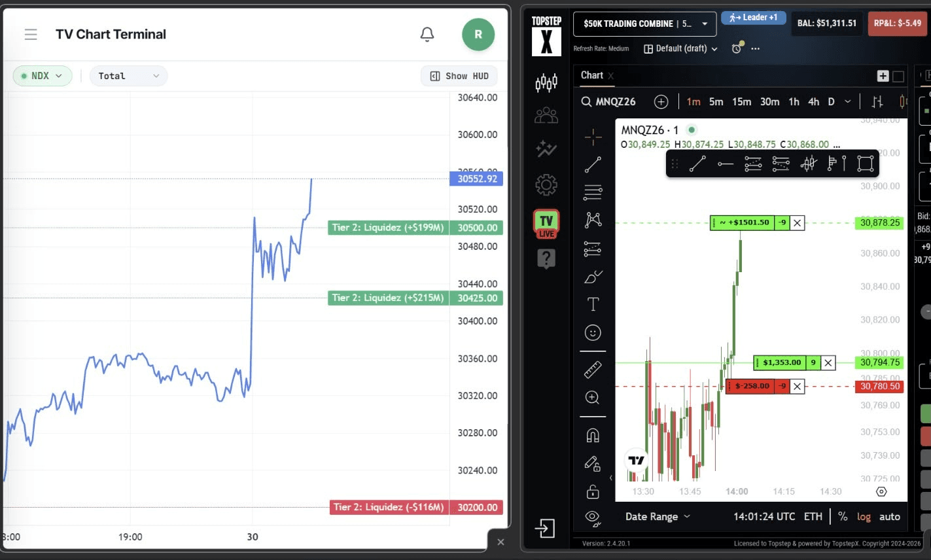Select horizontal line in floating drawing toolbar

tap(726, 164)
